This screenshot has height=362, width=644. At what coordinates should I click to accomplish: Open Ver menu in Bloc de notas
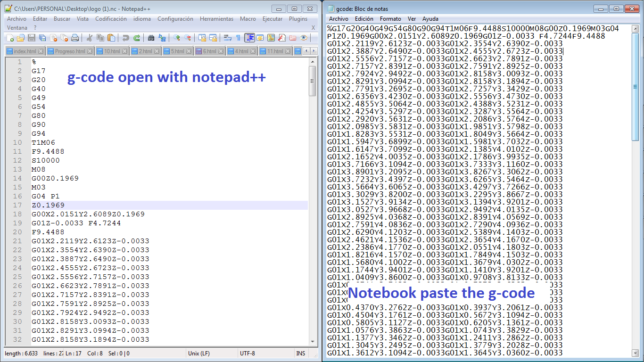(x=412, y=19)
